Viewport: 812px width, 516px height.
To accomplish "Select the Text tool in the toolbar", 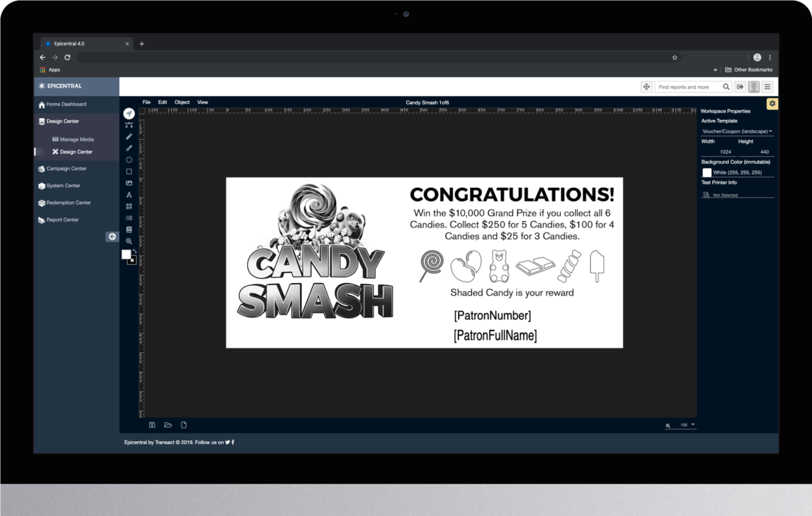I will [129, 195].
